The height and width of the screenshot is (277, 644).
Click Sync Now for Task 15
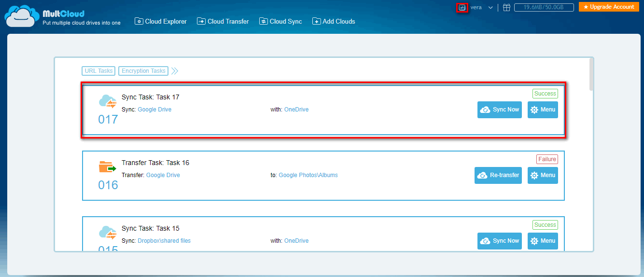500,241
